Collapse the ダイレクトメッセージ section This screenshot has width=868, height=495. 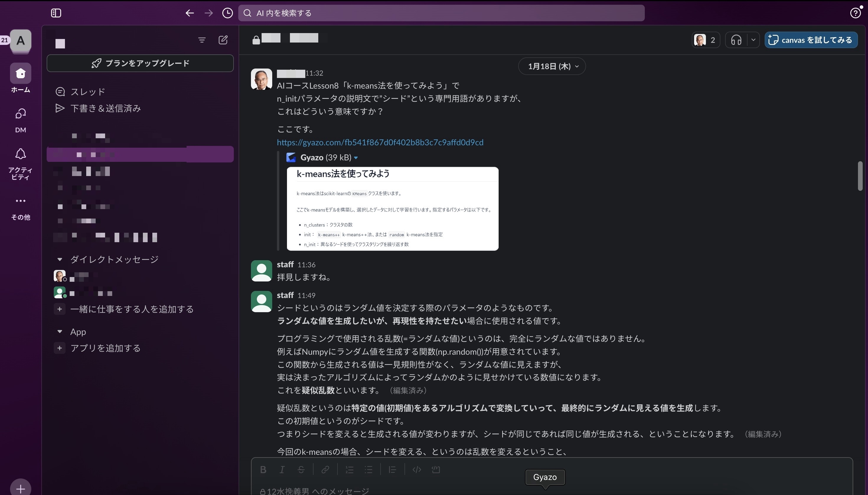60,259
